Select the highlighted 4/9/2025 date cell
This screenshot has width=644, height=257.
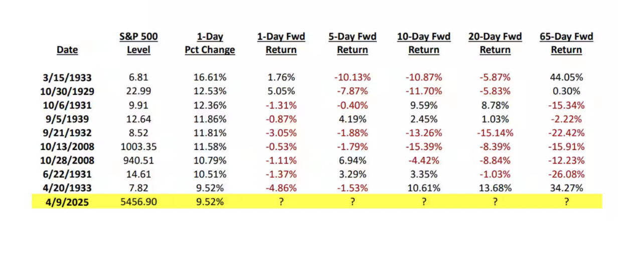(68, 202)
